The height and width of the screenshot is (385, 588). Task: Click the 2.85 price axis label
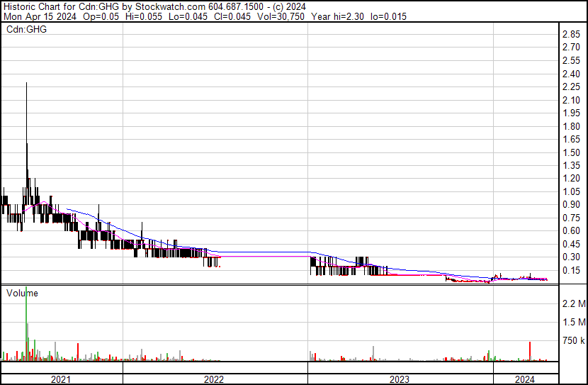[x=571, y=35]
